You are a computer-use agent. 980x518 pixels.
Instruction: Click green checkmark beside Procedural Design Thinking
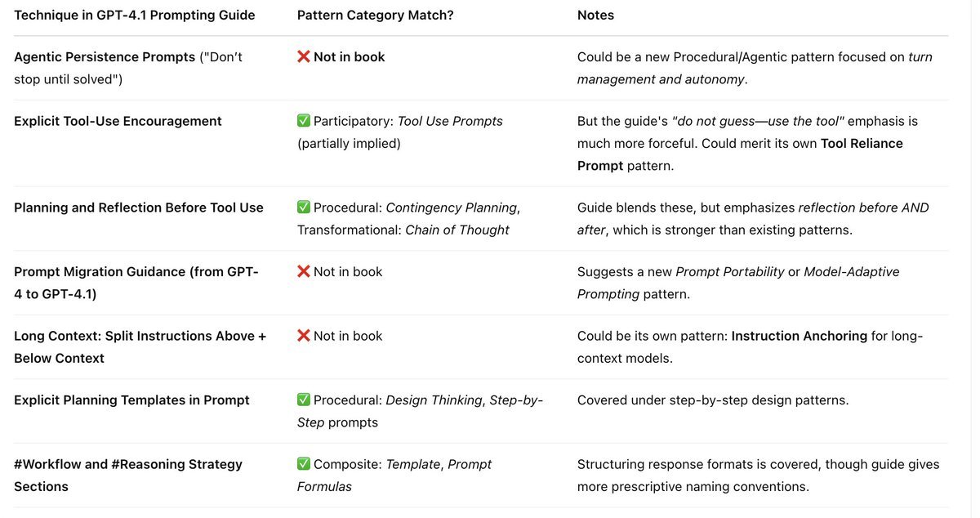coord(304,400)
